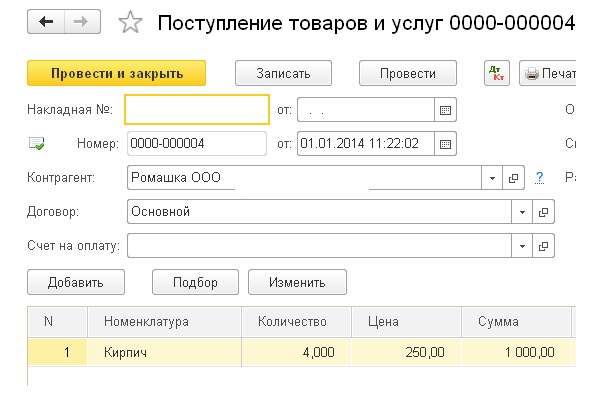Click Договор field showing Основной
Screen dimensions: 593x400
pos(319,212)
